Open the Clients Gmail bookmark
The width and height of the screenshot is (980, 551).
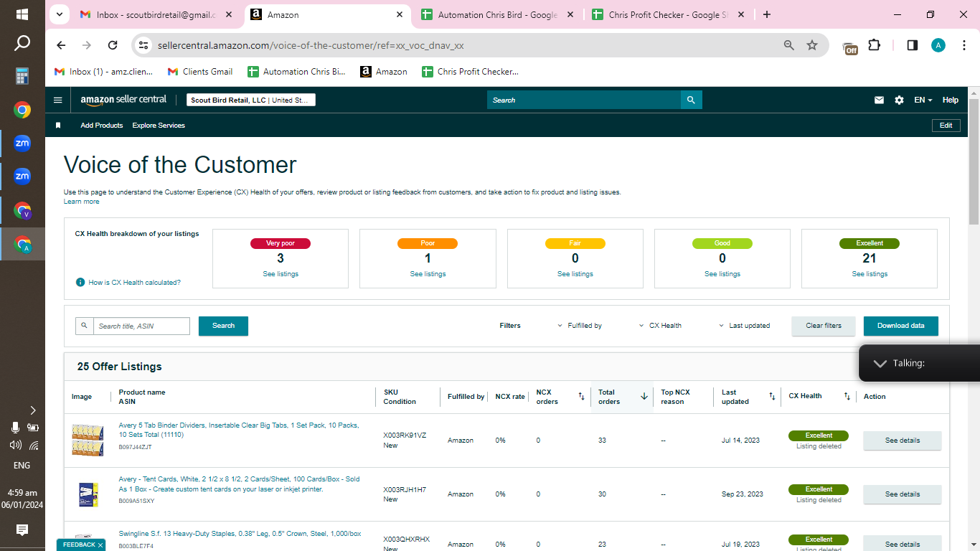click(200, 72)
